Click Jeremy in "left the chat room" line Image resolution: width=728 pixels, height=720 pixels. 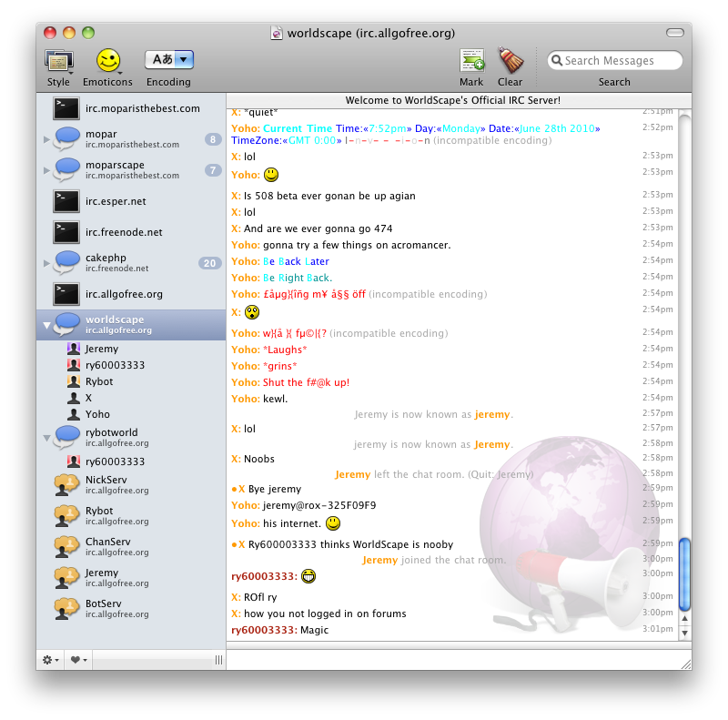tap(353, 474)
